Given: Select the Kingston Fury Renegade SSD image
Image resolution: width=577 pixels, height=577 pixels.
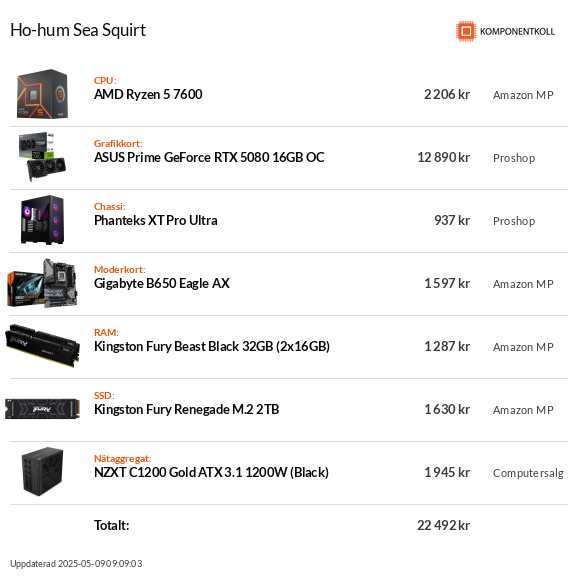Looking at the screenshot, I should [x=42, y=409].
